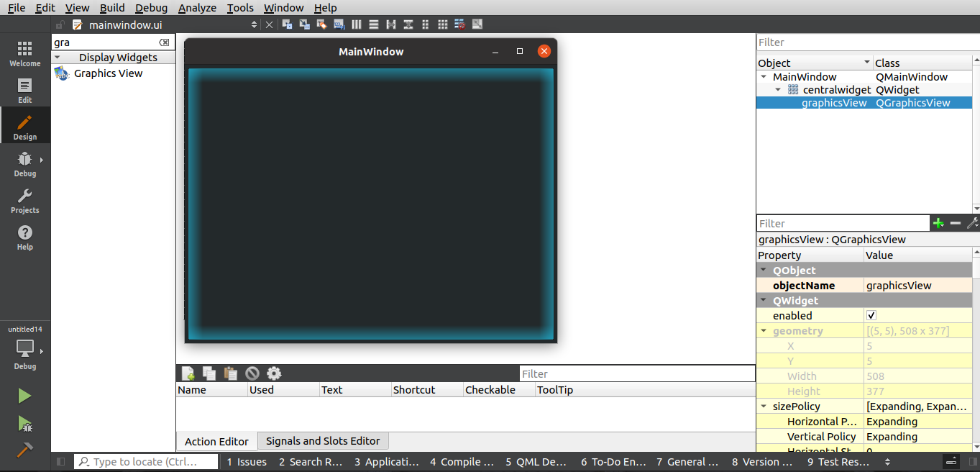Collapse the MainWindow tree node
Screen dimensions: 980x472
[763, 77]
